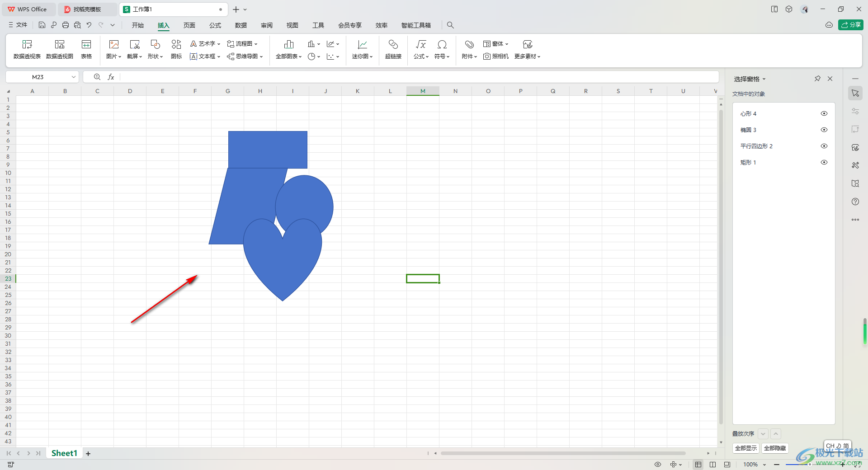Hide the 矩形 1 object
Viewport: 868px width, 470px height.
point(824,162)
